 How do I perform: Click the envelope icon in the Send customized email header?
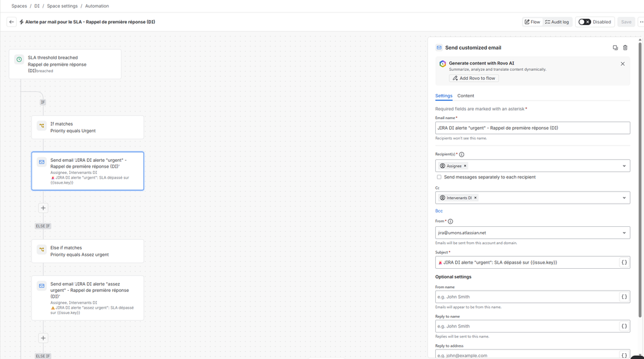point(439,48)
